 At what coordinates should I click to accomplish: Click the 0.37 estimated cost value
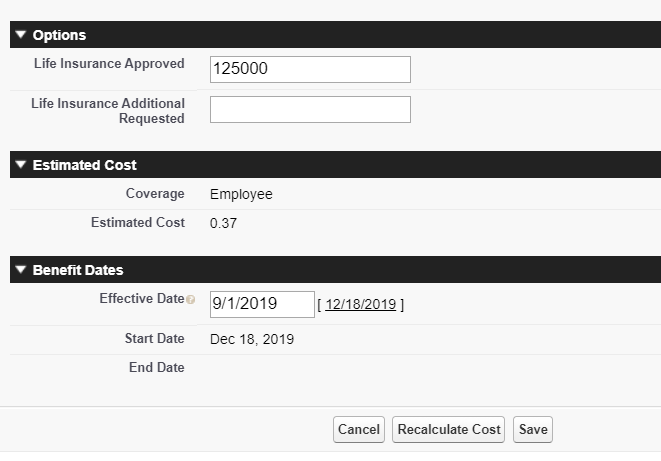[x=223, y=223]
